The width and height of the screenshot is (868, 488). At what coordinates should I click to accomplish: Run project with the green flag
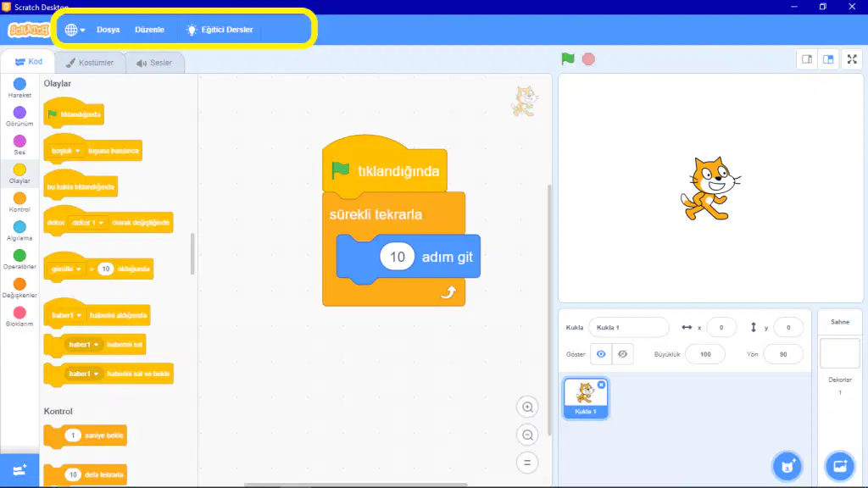coord(567,58)
